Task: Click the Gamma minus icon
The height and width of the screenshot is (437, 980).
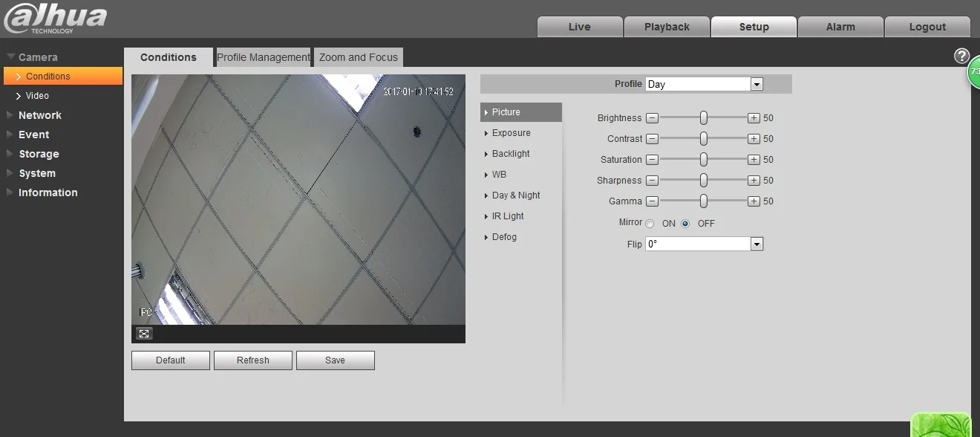Action: tap(652, 201)
